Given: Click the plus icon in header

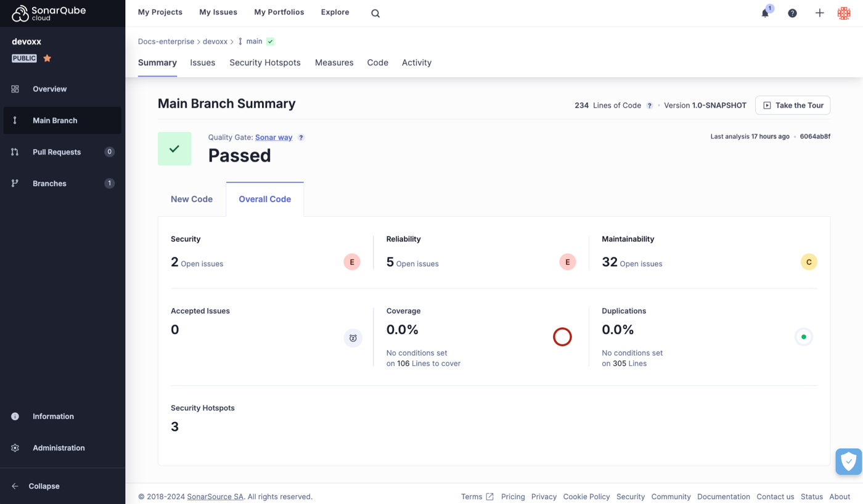Looking at the screenshot, I should pyautogui.click(x=819, y=13).
